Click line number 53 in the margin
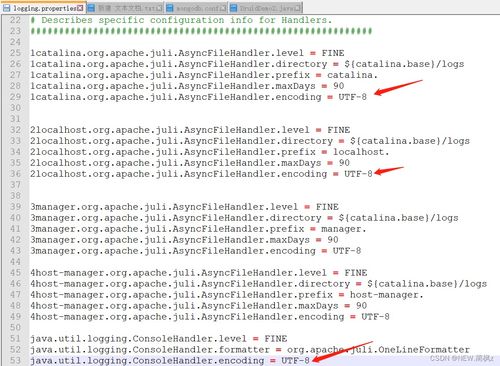 point(15,361)
